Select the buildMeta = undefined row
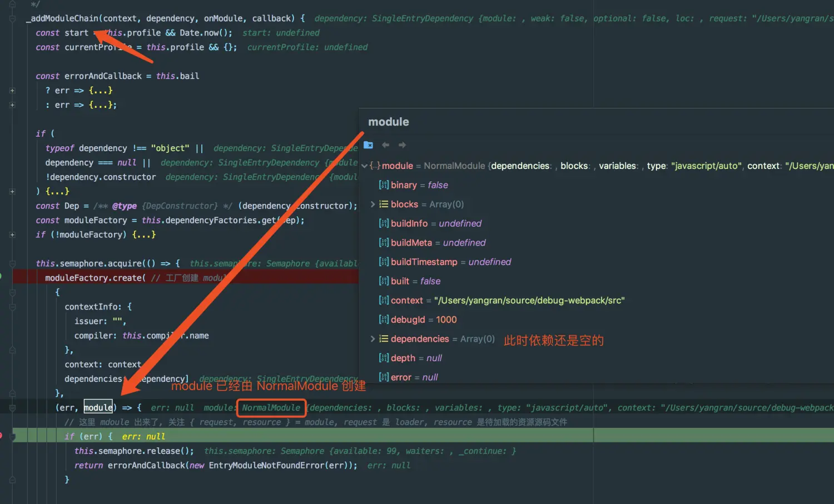 tap(597, 243)
